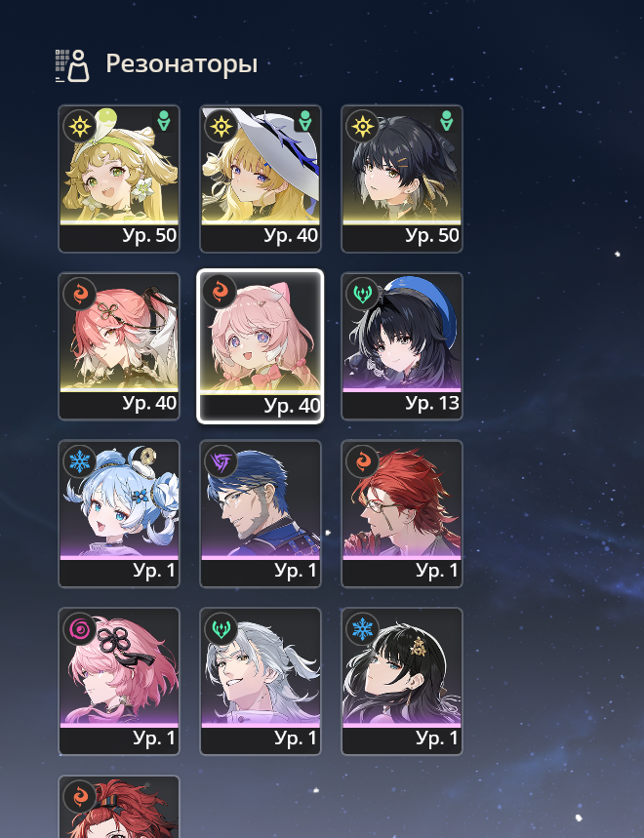Viewport: 644px width, 838px height.
Task: Click the purple electro icon on bearded man
Action: (x=221, y=461)
